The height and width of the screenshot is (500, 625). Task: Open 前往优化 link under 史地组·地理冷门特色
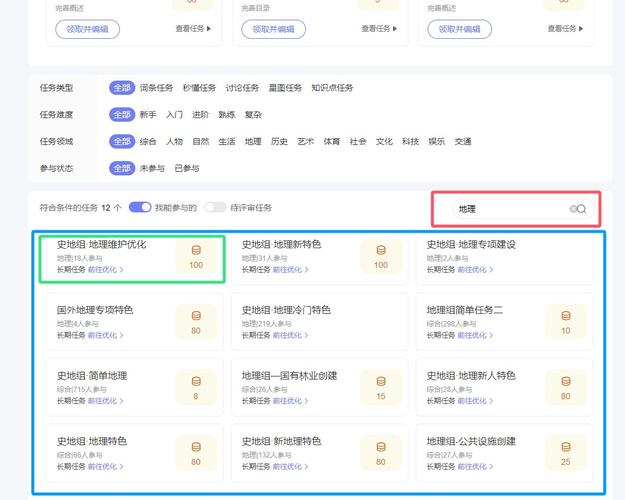pyautogui.click(x=291, y=335)
